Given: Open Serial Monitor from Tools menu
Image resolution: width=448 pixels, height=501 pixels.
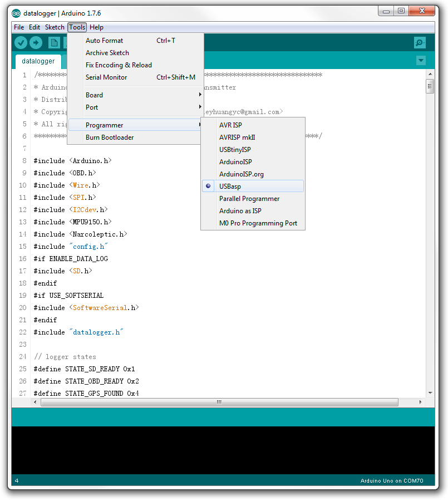Looking at the screenshot, I should coord(136,77).
